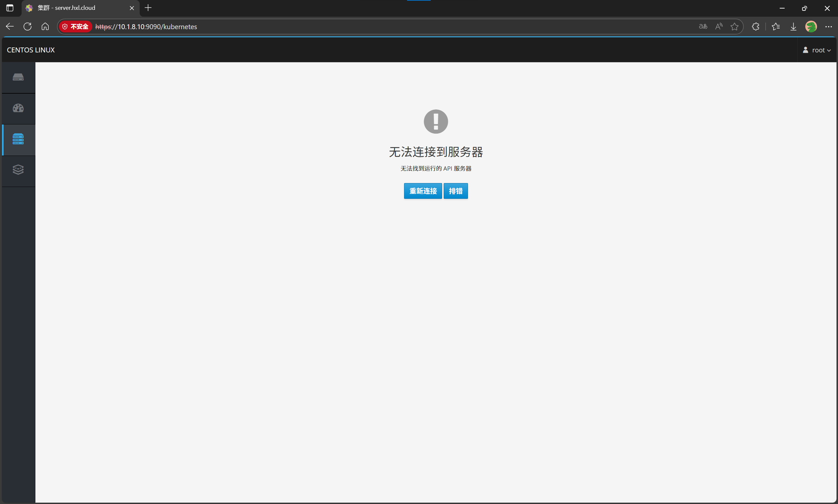Open the image registry layers sidebar icon
Image resolution: width=838 pixels, height=504 pixels.
(18, 170)
